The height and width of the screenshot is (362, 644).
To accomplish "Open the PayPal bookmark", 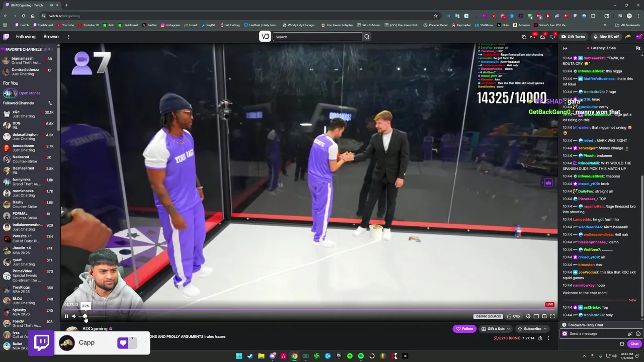I will (208, 25).
